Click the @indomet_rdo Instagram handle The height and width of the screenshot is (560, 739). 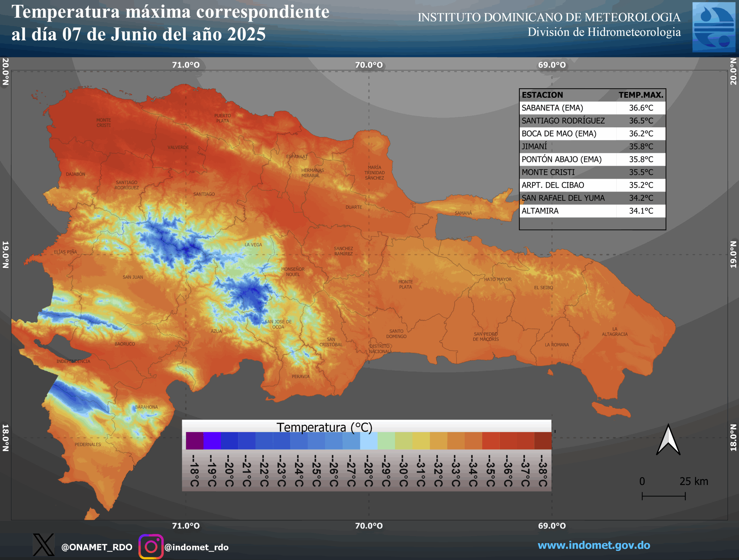(197, 547)
